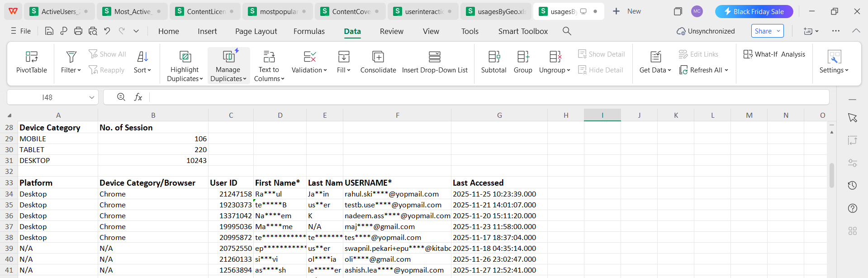Click the Insert Drop-Down List icon

(x=434, y=57)
